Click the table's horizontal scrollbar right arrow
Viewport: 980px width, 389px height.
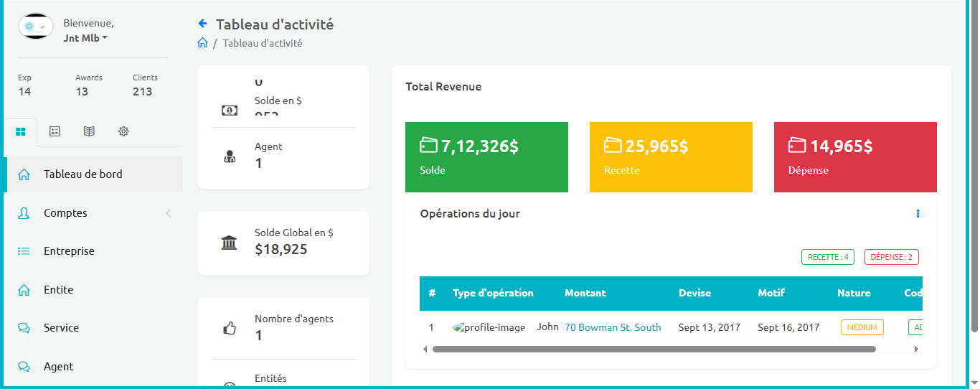pyautogui.click(x=916, y=350)
